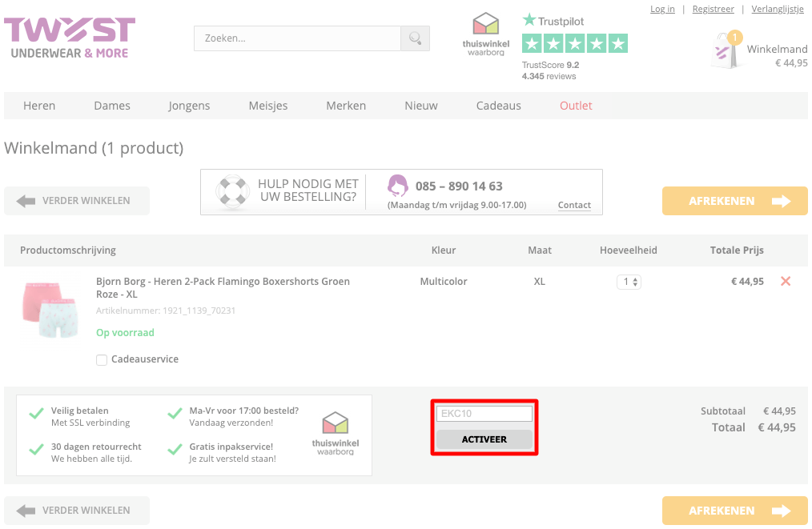Screen dimensions: 812x529
Task: Open the Heren menu
Action: click(x=39, y=106)
